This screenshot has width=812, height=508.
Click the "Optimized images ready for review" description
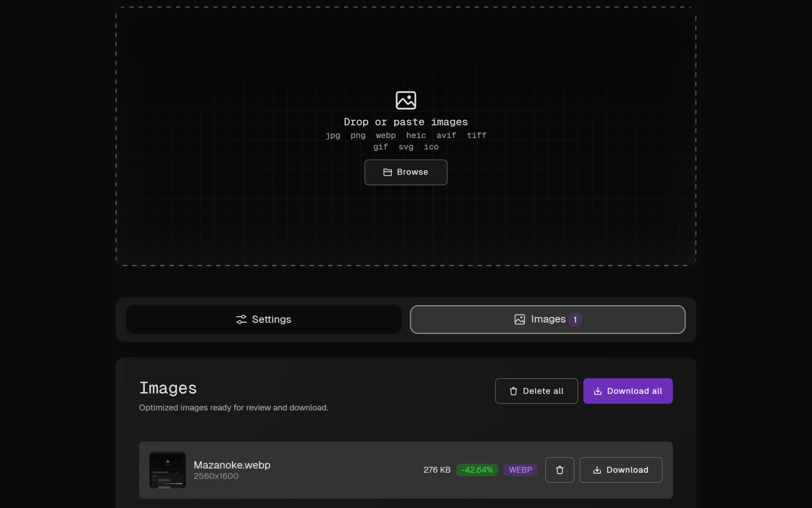pos(233,408)
